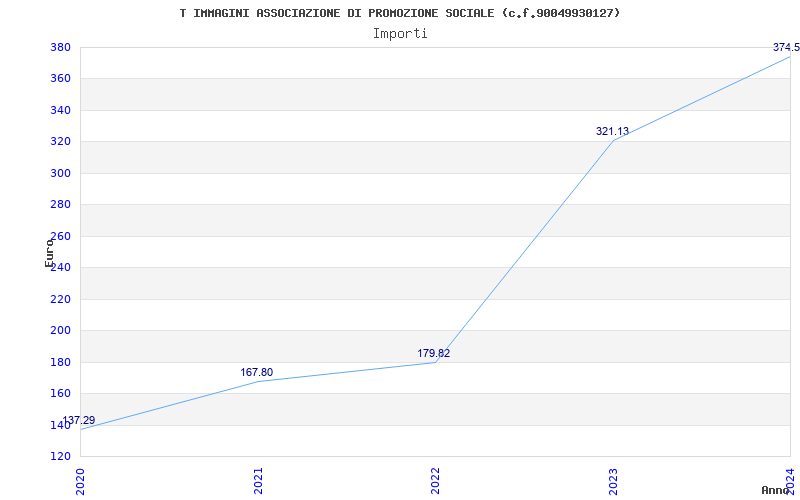Click the 'Anno' x-axis title

776,490
